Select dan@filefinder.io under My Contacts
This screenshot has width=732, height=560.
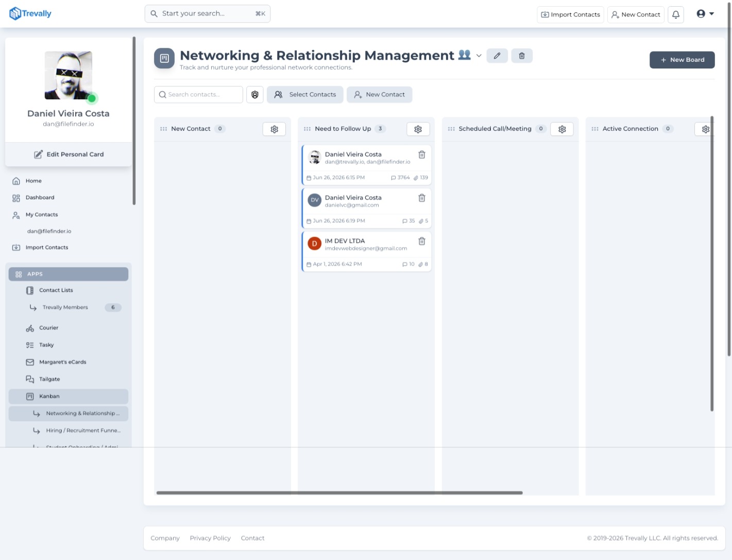49,232
